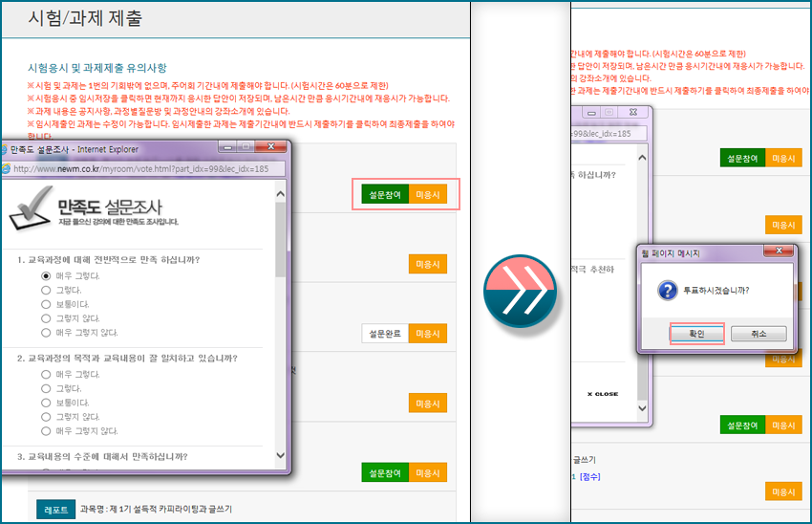
Task: Pick '매우 그렇지 않다' under question 2
Action: [46, 432]
